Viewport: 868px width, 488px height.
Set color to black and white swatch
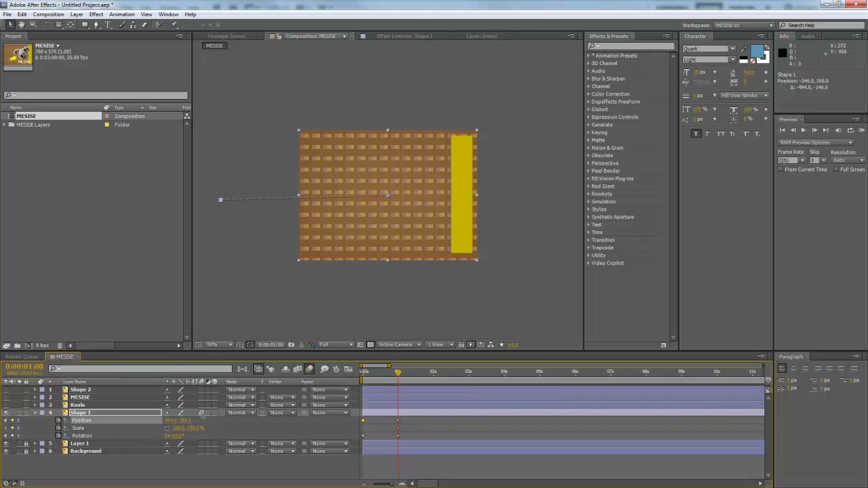click(x=744, y=60)
